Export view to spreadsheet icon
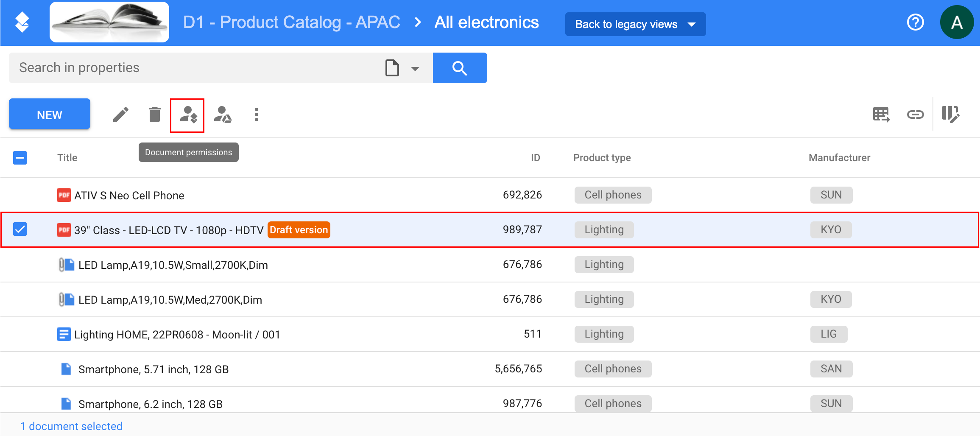Screen dimensions: 980x436 pyautogui.click(x=881, y=115)
